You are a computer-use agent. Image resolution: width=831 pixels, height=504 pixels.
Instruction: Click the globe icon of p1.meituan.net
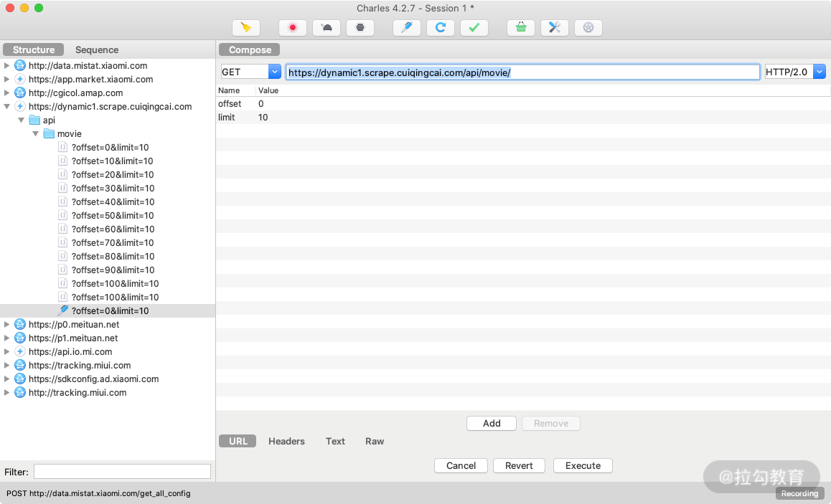coord(20,338)
